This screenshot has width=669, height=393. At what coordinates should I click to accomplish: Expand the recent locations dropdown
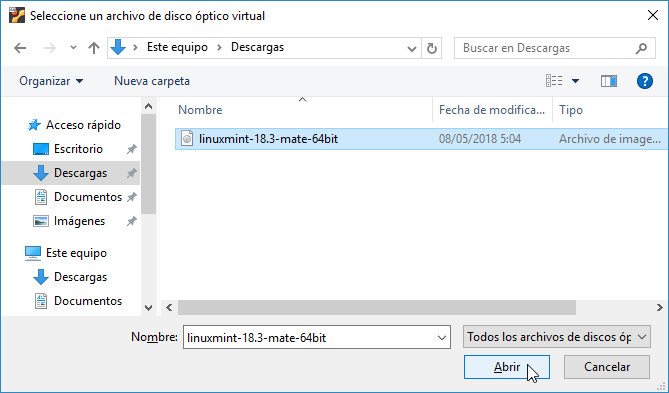pos(73,48)
